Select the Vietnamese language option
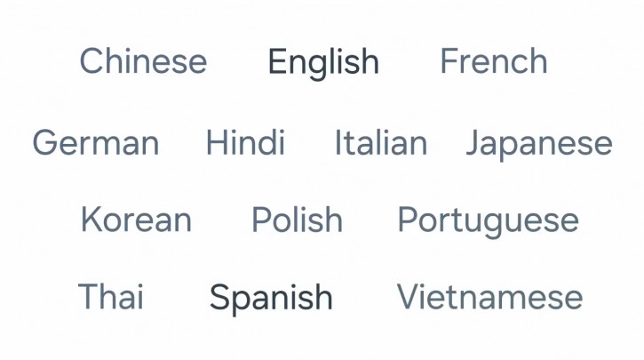The image size is (644, 360). pyautogui.click(x=489, y=296)
